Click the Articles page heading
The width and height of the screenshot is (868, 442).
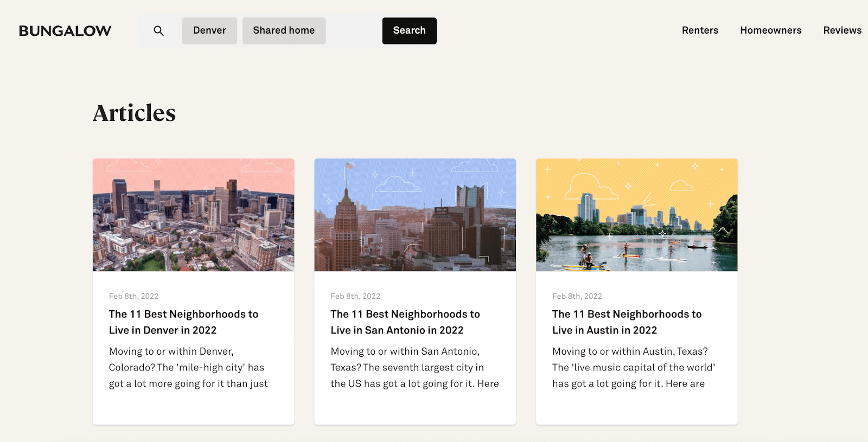click(135, 113)
